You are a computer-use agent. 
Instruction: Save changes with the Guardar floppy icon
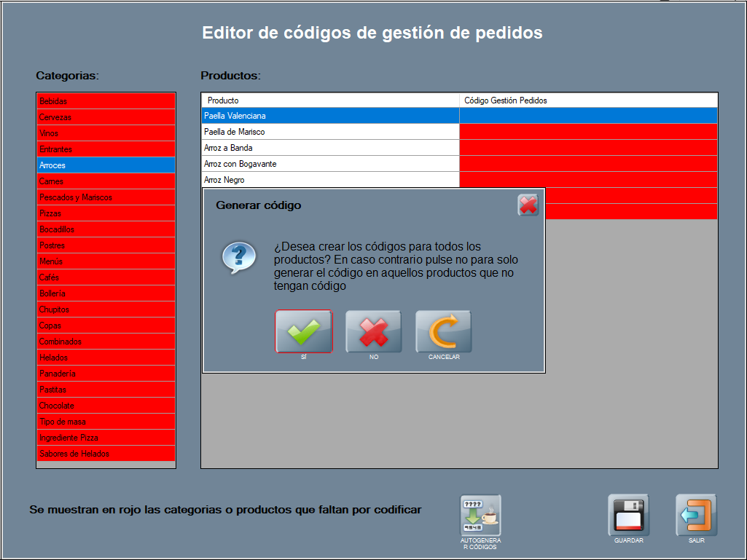(x=628, y=516)
